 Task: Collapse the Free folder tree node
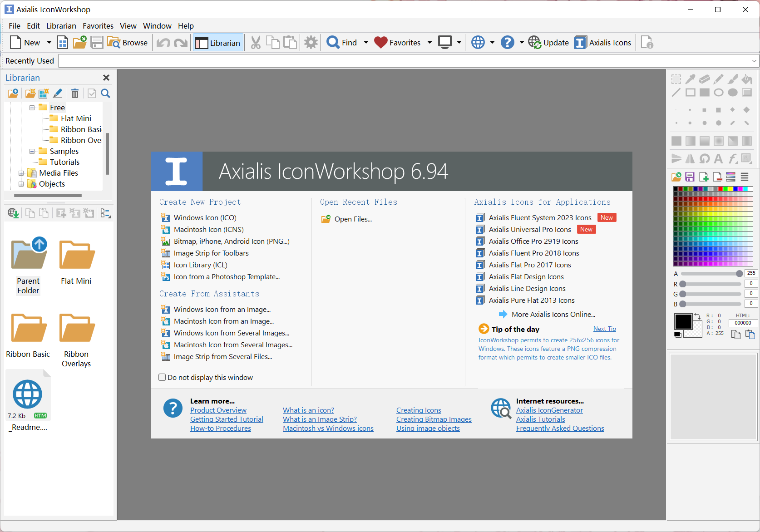coord(32,108)
